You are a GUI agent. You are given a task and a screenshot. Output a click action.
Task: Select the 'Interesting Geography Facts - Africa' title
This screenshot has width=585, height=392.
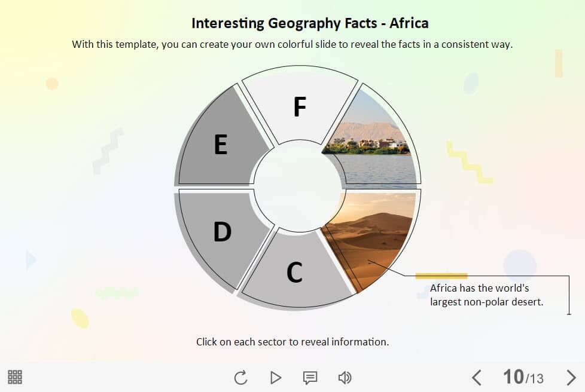tap(310, 23)
